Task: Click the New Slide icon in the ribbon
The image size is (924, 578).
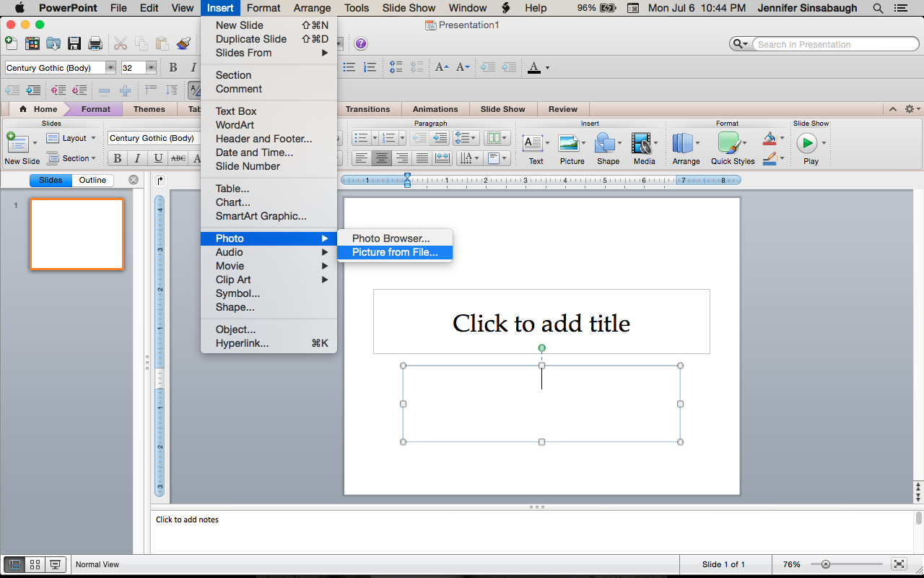Action: coord(17,142)
